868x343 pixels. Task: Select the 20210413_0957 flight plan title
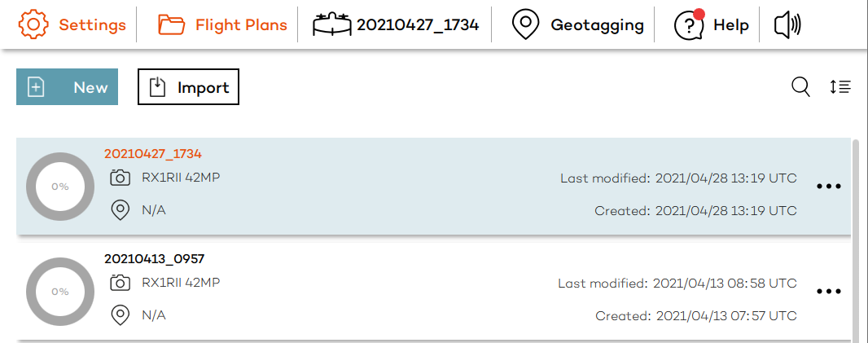pos(154,259)
